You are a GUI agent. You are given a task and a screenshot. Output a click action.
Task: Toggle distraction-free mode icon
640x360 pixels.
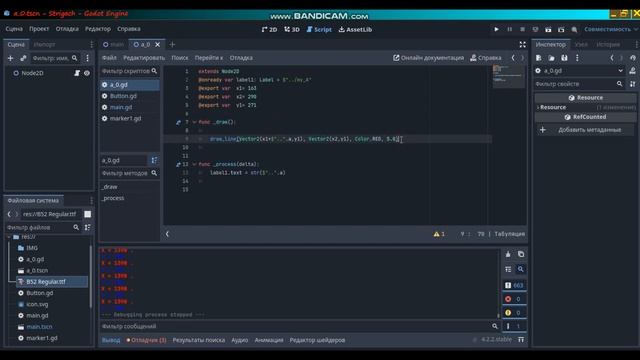522,44
